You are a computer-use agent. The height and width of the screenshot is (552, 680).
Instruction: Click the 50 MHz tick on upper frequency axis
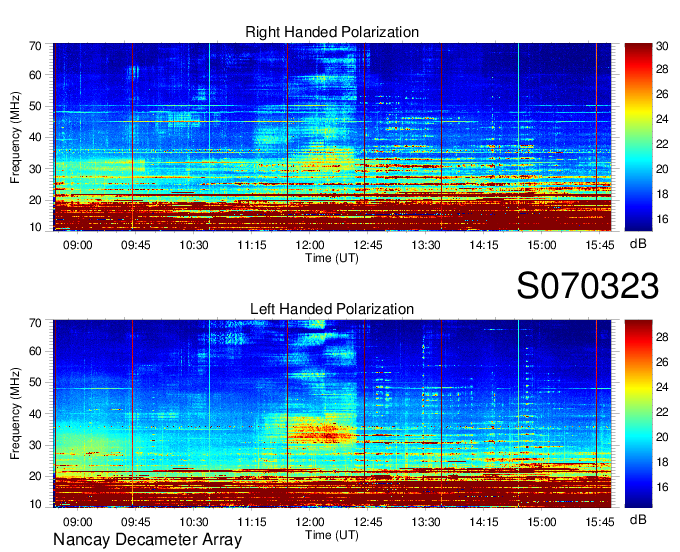(36, 107)
